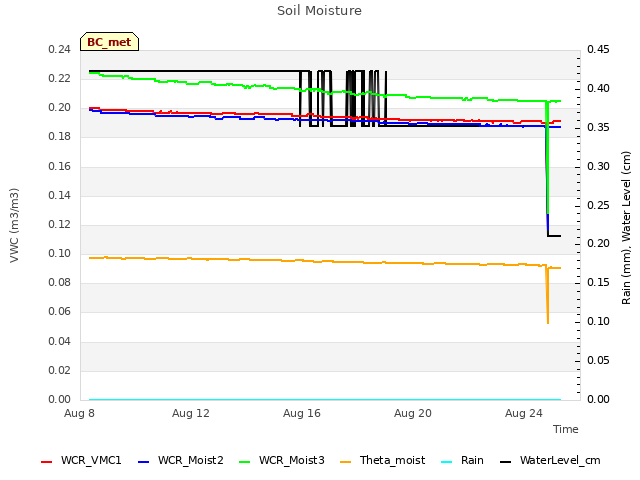Viewport: 640px width, 480px height.
Task: Click the red WCR_VMC1 legend swatch
Action: pyautogui.click(x=47, y=462)
